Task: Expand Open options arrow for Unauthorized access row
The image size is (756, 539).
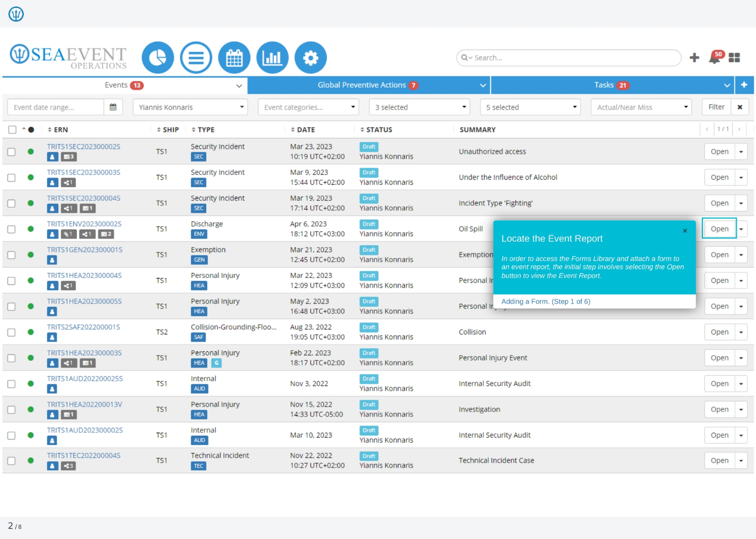Action: tap(741, 152)
